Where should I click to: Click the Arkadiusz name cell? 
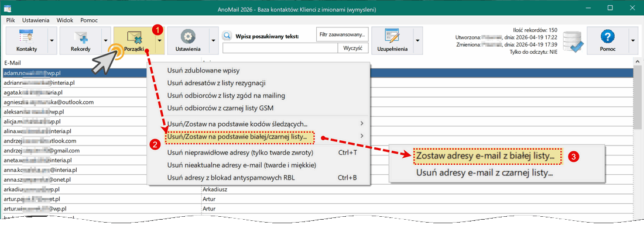click(215, 189)
